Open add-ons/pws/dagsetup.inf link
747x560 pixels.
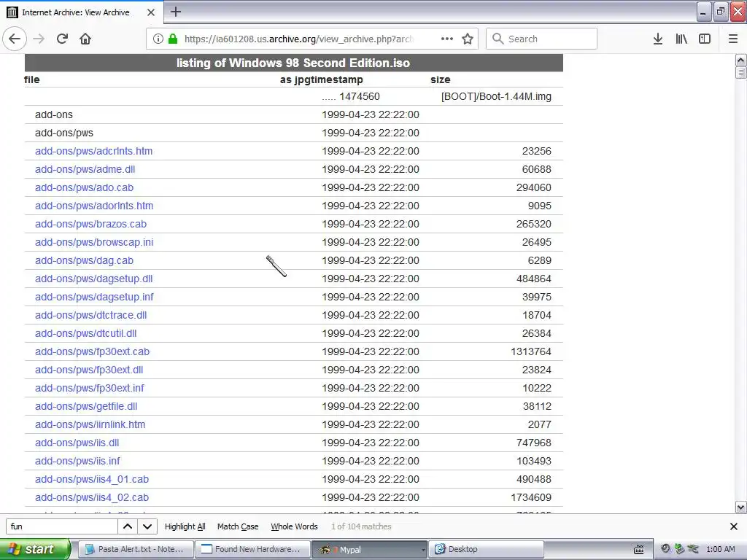[94, 297]
